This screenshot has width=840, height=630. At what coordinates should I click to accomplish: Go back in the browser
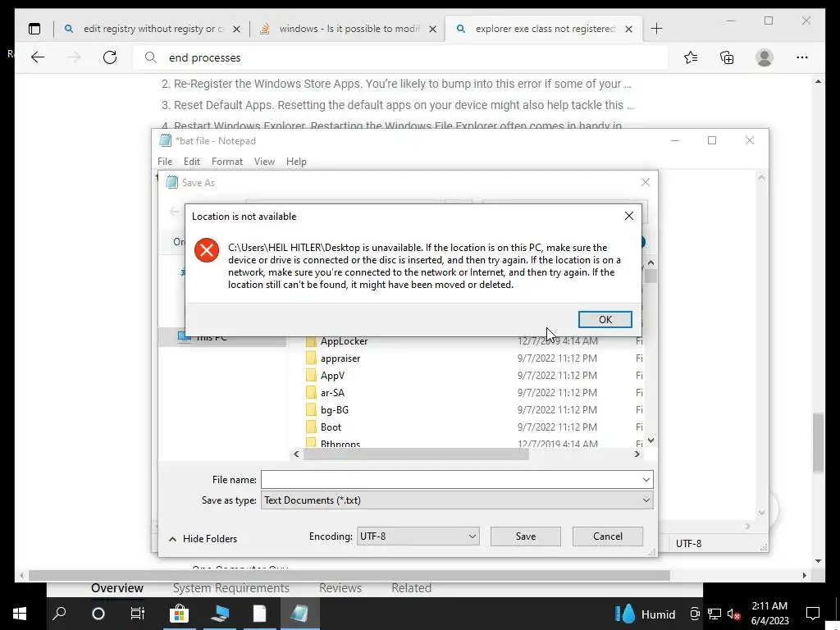tap(38, 57)
